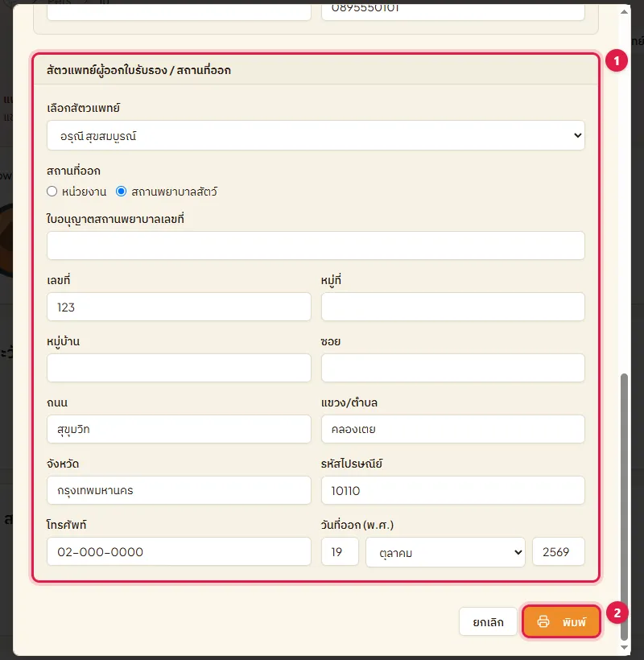
Task: Focus the empty หมู่บ้าน field
Action: (x=179, y=368)
